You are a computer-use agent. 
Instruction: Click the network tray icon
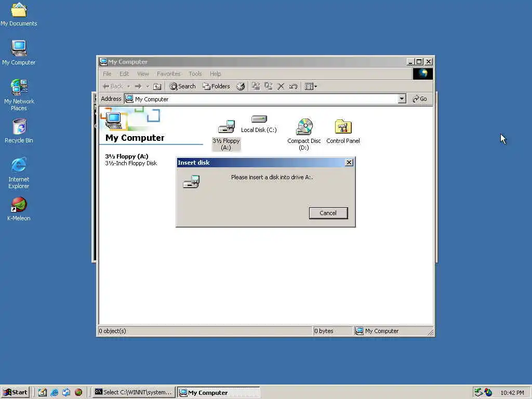[x=478, y=392]
